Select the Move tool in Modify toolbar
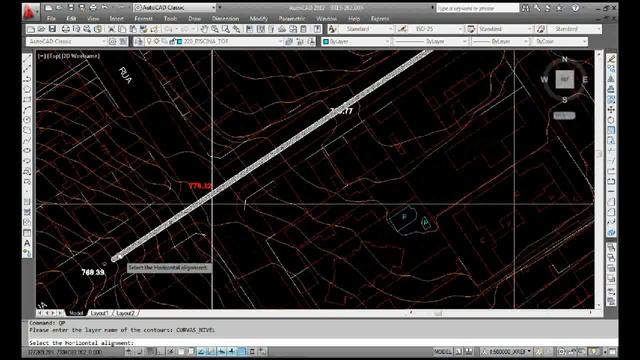 tap(611, 110)
